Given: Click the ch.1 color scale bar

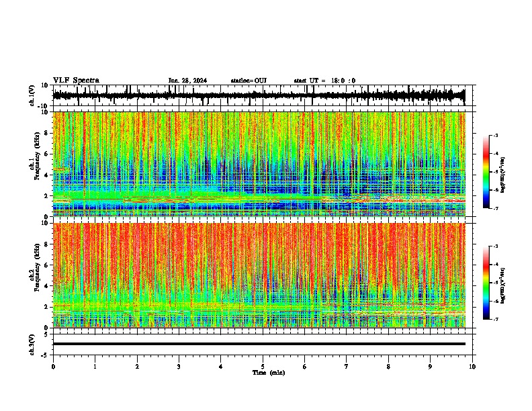Looking at the screenshot, I should click(486, 172).
